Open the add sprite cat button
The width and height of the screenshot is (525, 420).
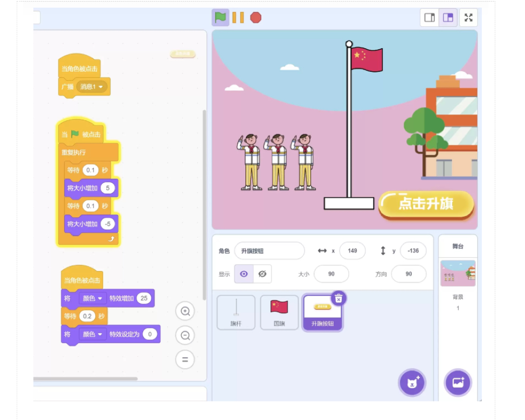(412, 383)
